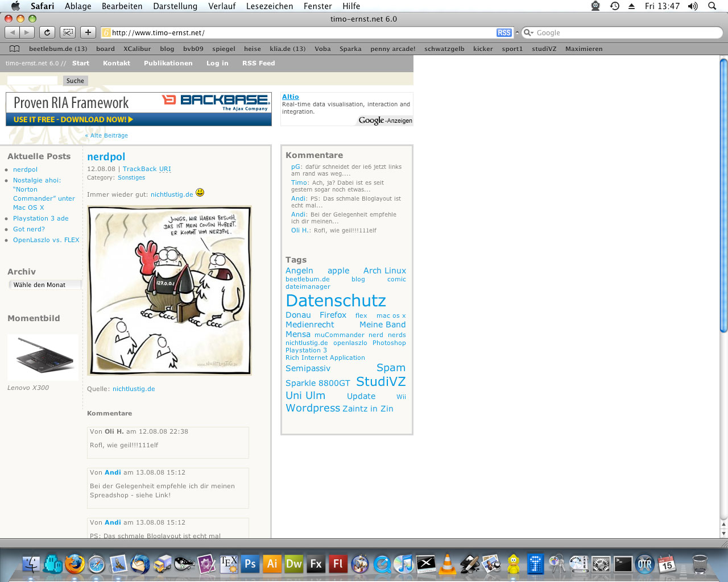The image size is (728, 582).
Task: Click the Web Clip scissors button
Action: coord(68,32)
